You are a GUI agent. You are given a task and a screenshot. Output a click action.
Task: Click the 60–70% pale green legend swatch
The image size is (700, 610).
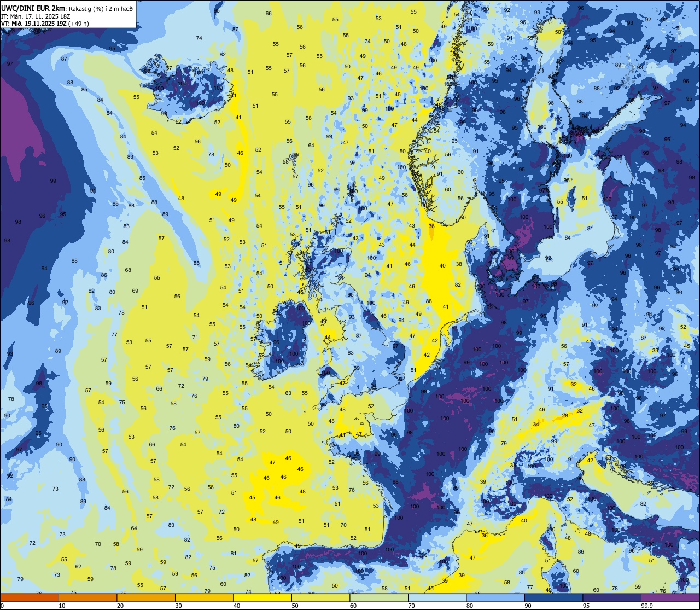[379, 597]
